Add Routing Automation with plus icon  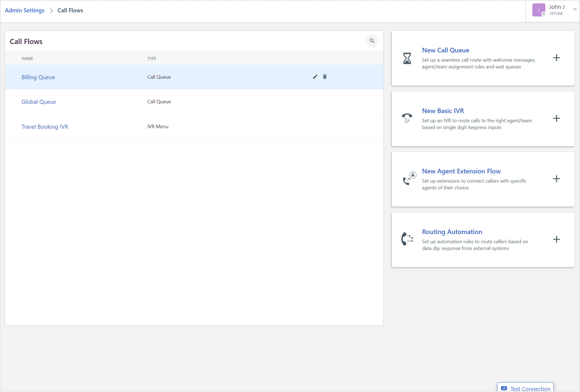(556, 239)
